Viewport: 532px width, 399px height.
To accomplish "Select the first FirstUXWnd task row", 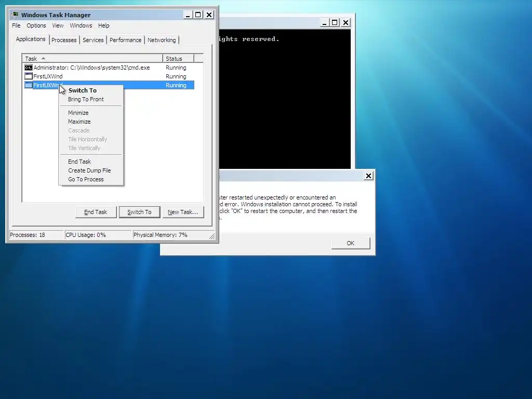I will coord(109,76).
